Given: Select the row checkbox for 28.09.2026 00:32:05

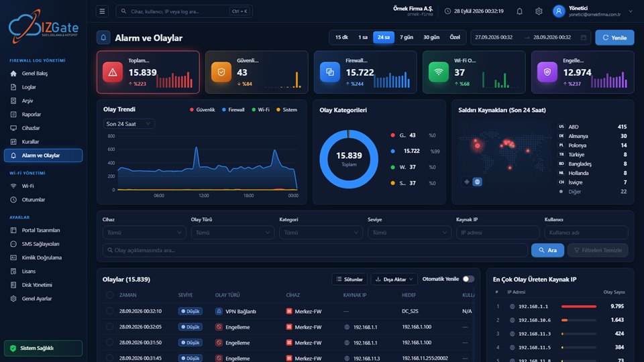Looking at the screenshot, I should 109,326.
